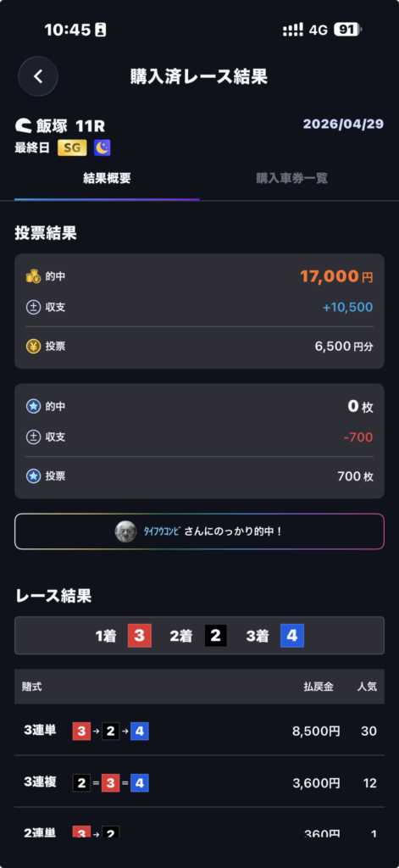Select the 3連単 payout row
Image resolution: width=399 pixels, height=868 pixels.
click(199, 731)
